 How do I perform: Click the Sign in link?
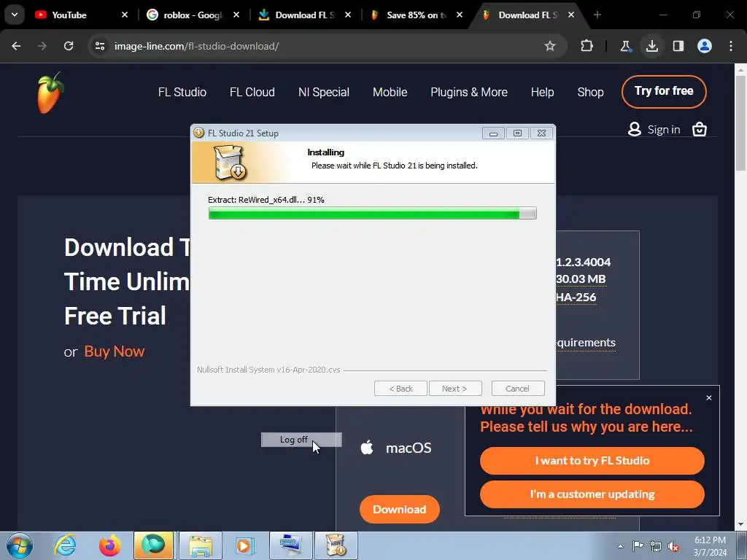click(x=664, y=130)
